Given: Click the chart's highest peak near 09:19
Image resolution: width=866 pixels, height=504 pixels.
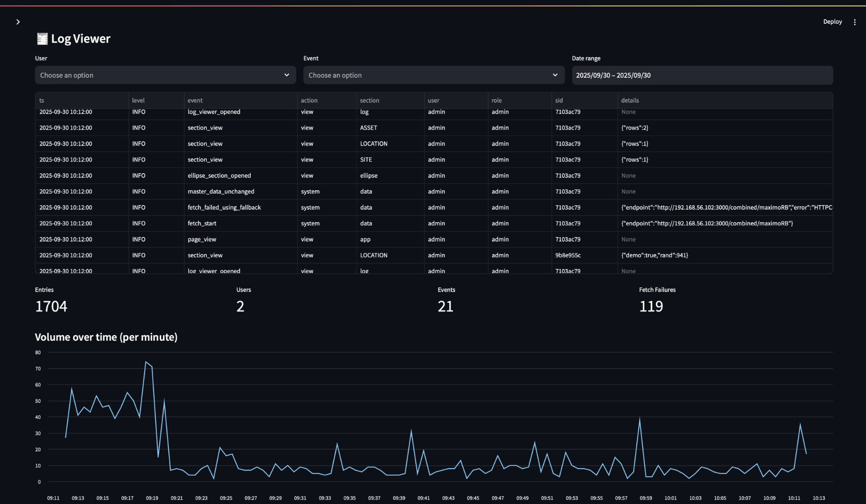Looking at the screenshot, I should [146, 362].
